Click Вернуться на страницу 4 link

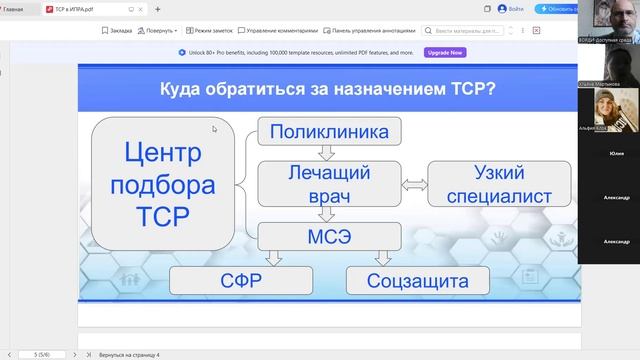[129, 355]
